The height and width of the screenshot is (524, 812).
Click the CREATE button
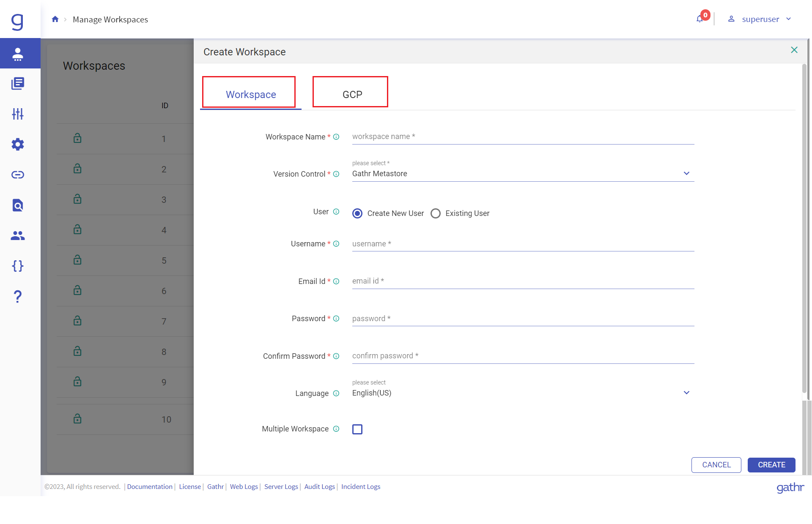click(x=771, y=465)
